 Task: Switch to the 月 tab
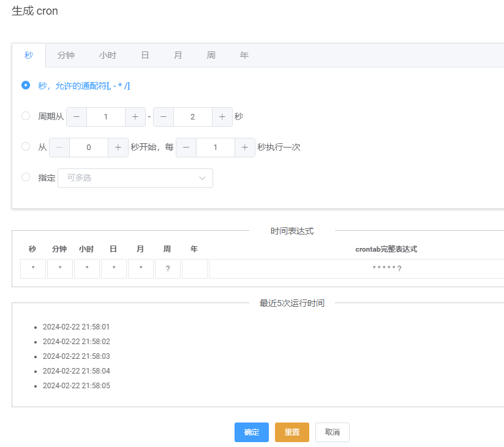click(178, 55)
